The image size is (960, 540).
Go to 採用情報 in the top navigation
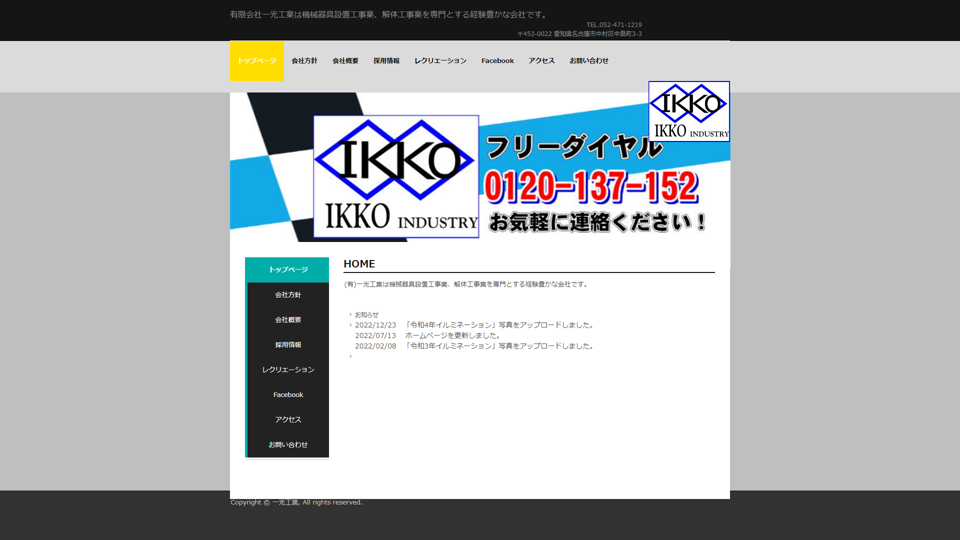[386, 61]
